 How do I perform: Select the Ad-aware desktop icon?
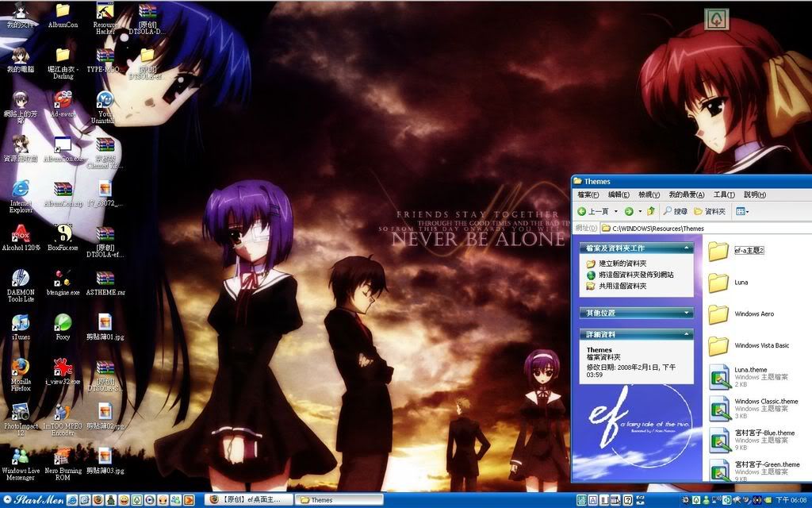(63, 104)
